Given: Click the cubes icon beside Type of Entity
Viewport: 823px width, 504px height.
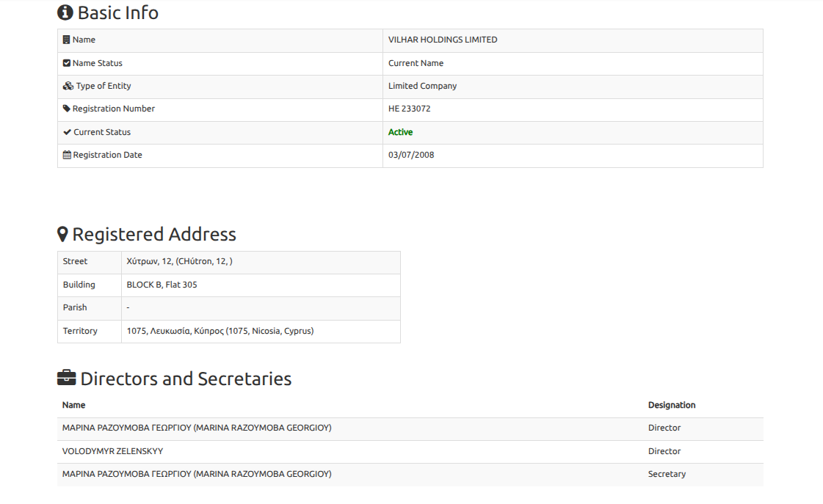Looking at the screenshot, I should point(68,86).
